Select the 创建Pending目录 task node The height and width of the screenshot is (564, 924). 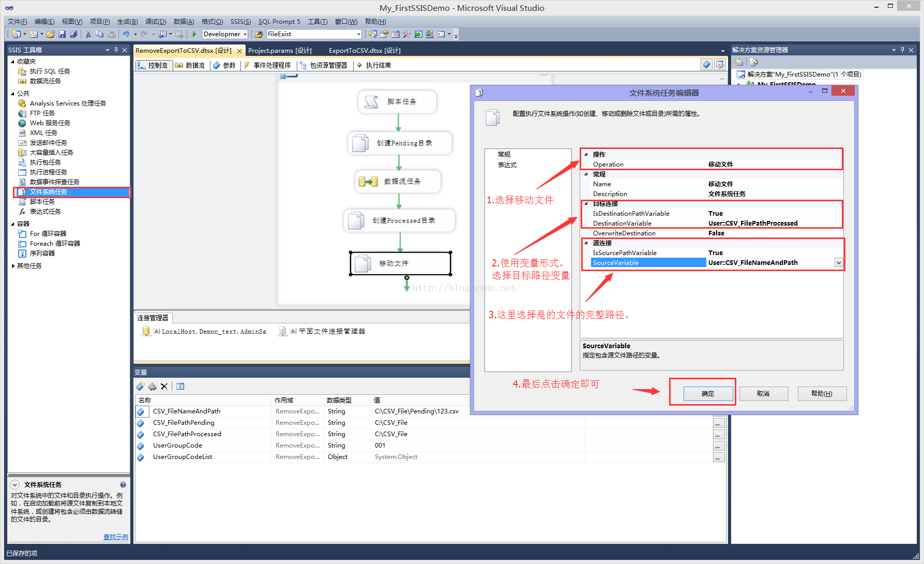coord(400,143)
